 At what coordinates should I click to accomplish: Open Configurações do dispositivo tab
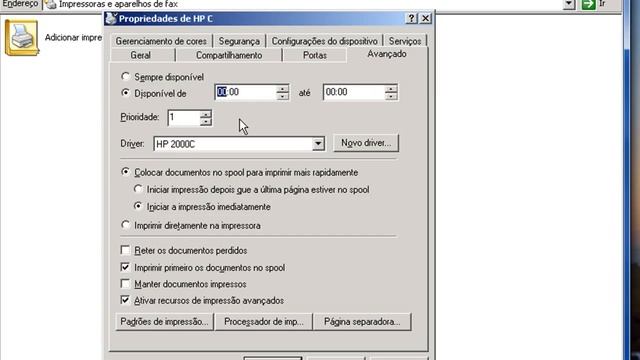(x=324, y=41)
